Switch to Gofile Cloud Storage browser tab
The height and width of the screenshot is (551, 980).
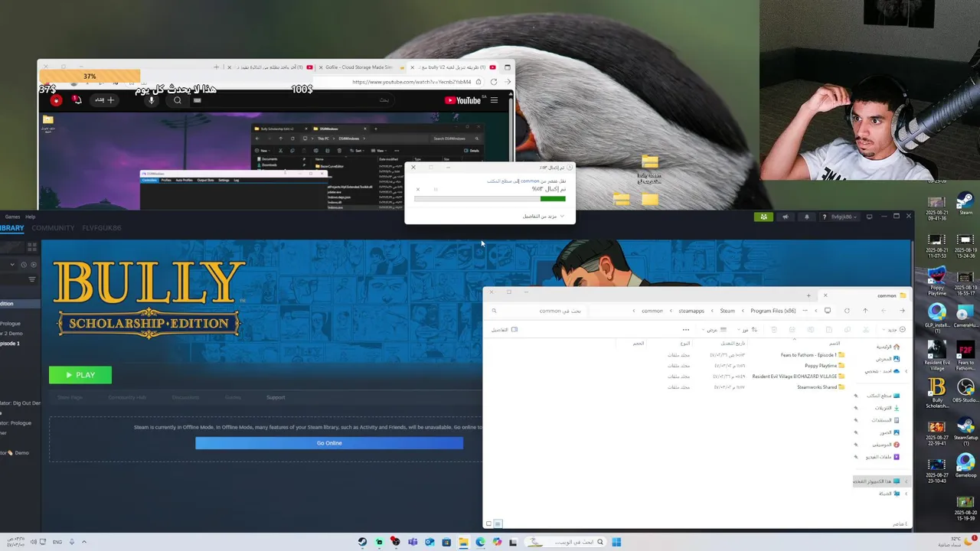pyautogui.click(x=360, y=67)
